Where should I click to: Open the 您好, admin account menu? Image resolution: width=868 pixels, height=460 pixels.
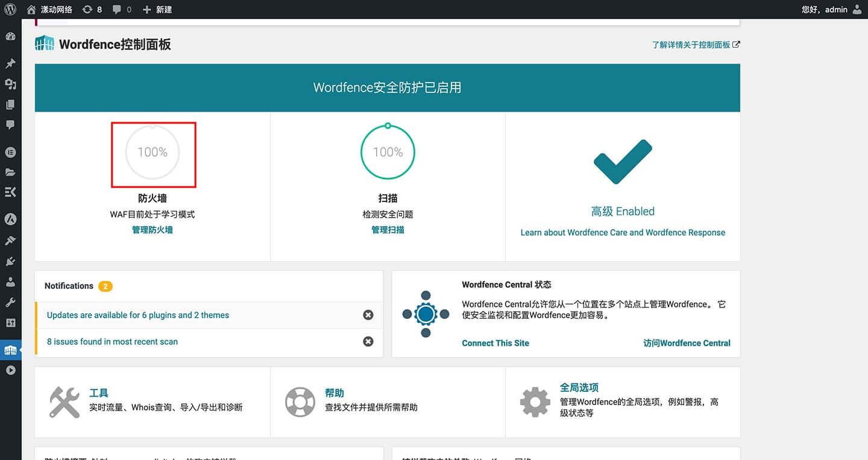pos(832,9)
